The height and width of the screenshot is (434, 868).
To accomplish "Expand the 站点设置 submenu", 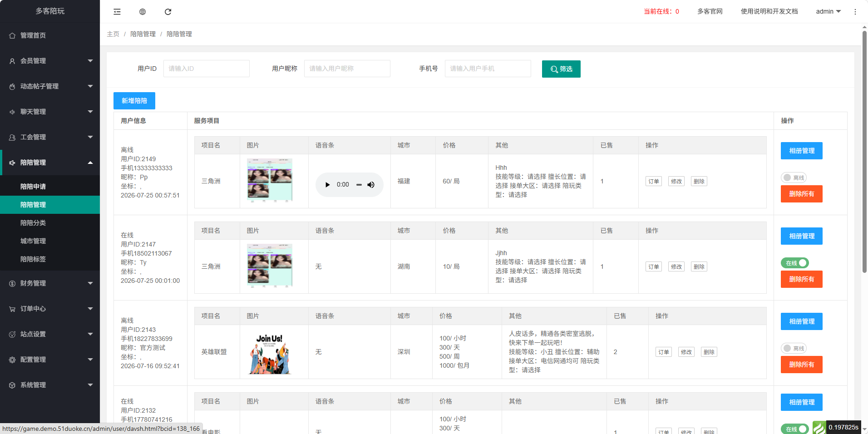I will tap(90, 334).
